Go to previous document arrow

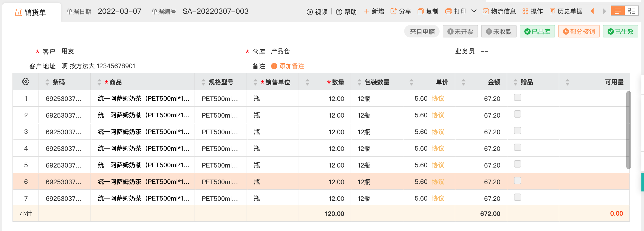tap(592, 11)
